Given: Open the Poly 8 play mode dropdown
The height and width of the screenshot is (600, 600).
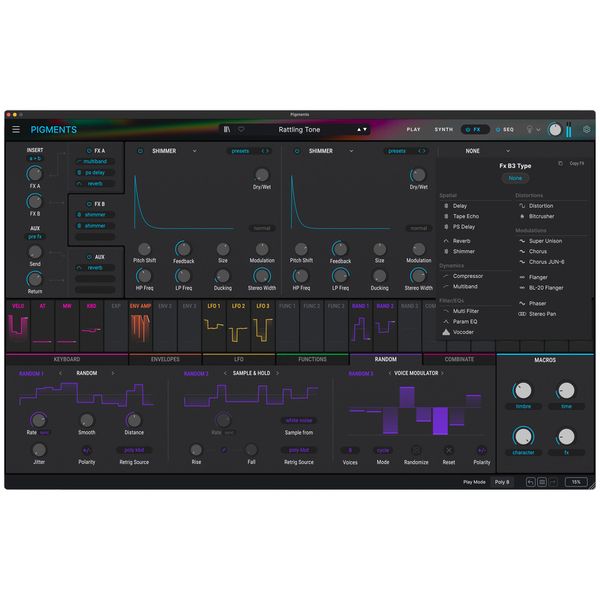Looking at the screenshot, I should pyautogui.click(x=501, y=481).
